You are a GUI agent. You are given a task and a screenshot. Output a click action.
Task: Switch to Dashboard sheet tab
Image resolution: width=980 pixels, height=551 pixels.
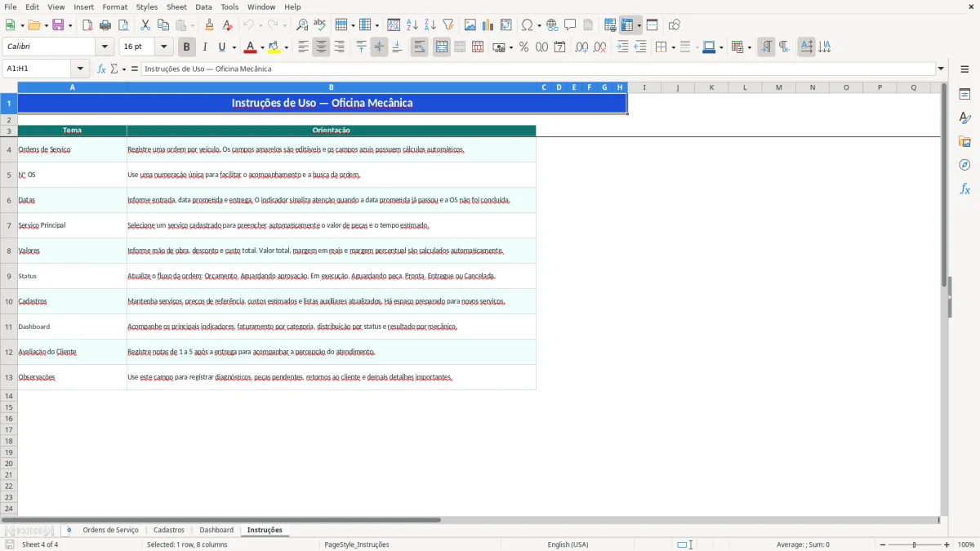click(x=216, y=530)
